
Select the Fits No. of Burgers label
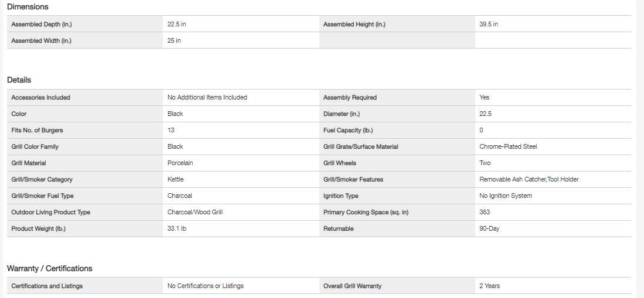point(37,130)
